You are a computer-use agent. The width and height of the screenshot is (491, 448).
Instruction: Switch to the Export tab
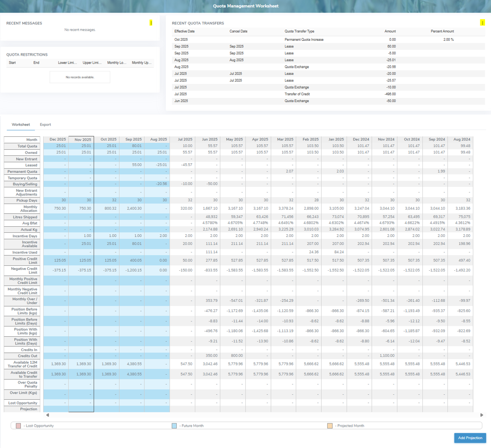coord(45,125)
